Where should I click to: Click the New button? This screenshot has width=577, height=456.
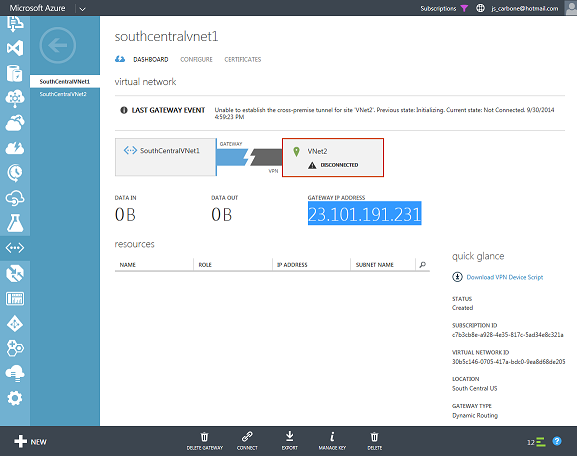point(31,441)
